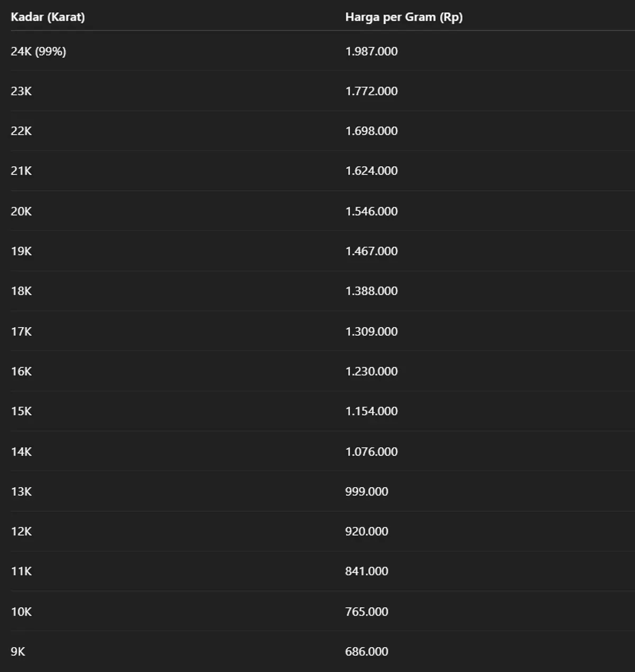Click the 1.230.000 price for 16K

coord(371,371)
